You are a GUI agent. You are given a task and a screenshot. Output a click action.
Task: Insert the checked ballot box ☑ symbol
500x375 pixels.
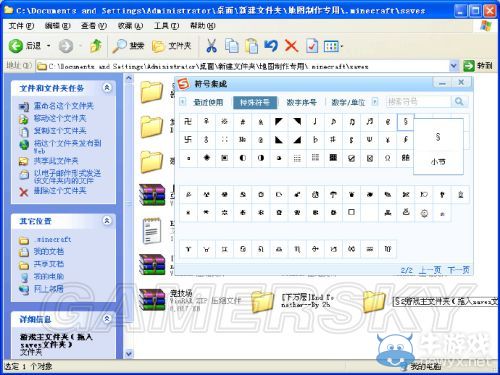coord(351,158)
